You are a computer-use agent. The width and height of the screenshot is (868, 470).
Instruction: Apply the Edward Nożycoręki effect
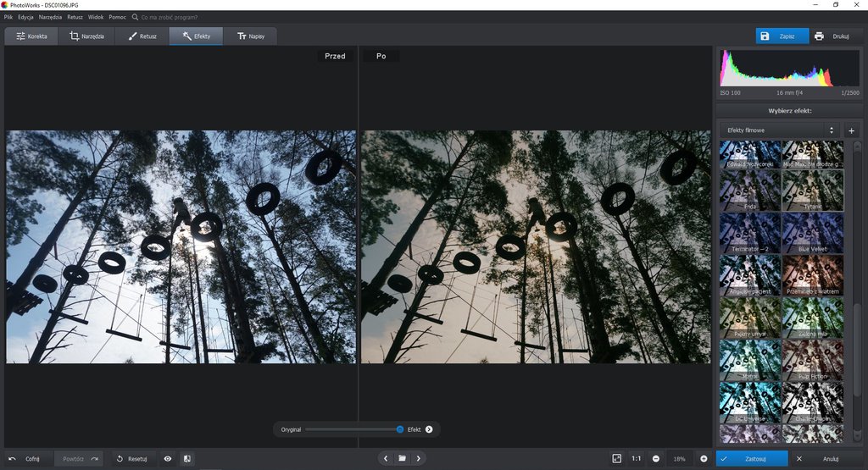(x=750, y=154)
